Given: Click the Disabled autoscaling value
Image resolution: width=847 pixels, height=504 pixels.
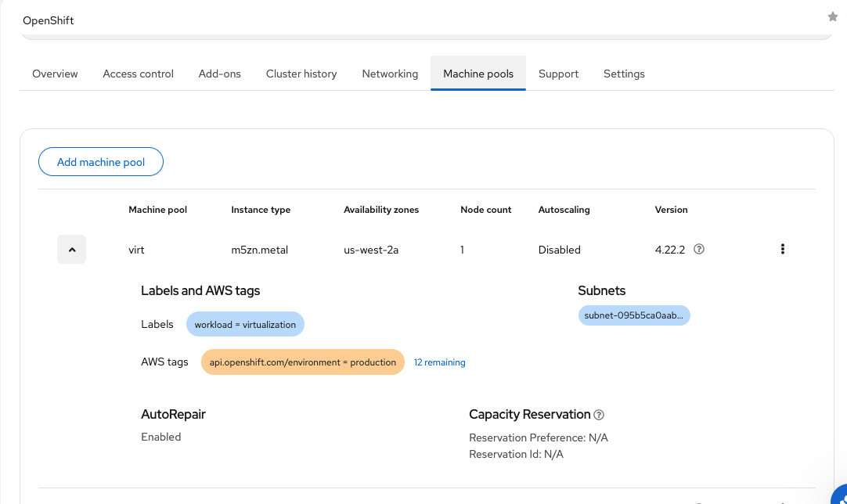Looking at the screenshot, I should 559,250.
